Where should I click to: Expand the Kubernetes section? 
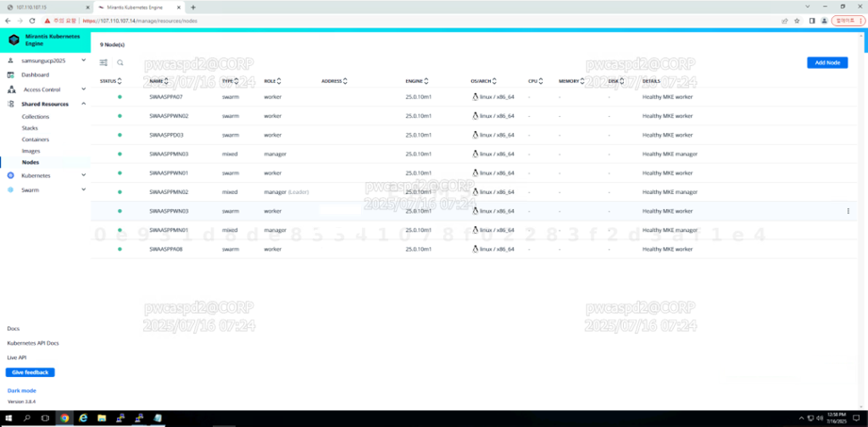click(x=84, y=175)
